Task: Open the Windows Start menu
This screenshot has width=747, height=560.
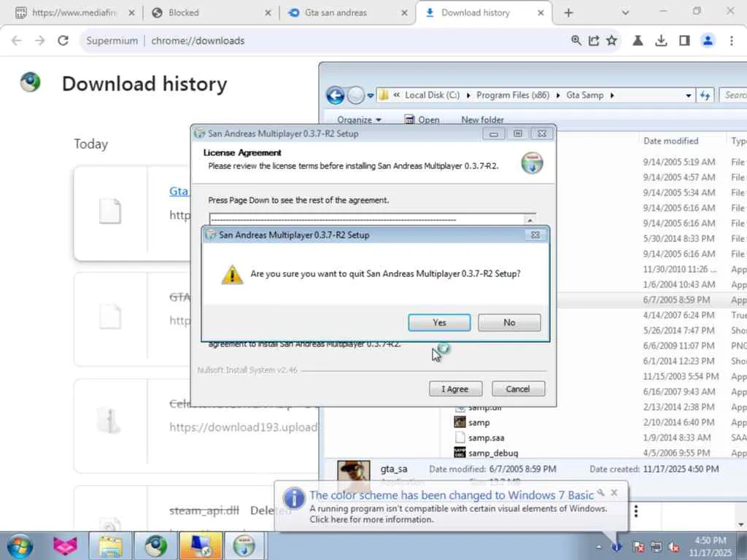Action: click(20, 546)
